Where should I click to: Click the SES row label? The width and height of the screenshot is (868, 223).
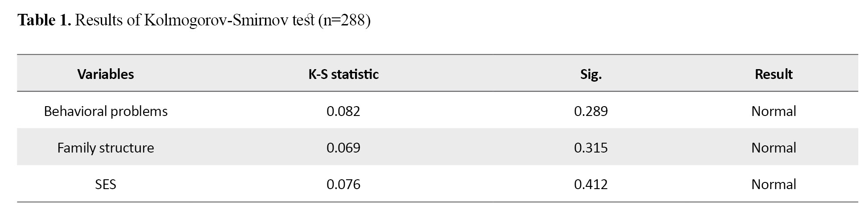[x=106, y=184]
